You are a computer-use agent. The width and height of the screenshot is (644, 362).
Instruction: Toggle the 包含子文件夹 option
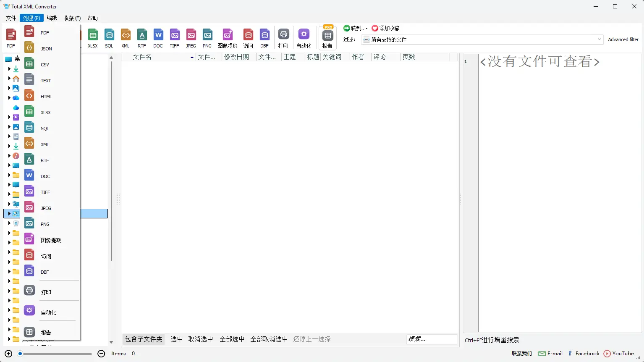[x=144, y=339]
